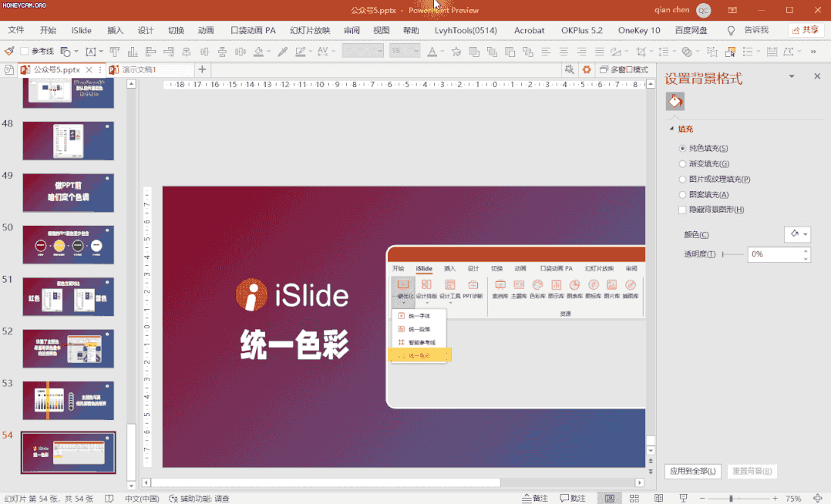Click the star shape icon in toolbar
831x504 pixels.
coord(456,52)
